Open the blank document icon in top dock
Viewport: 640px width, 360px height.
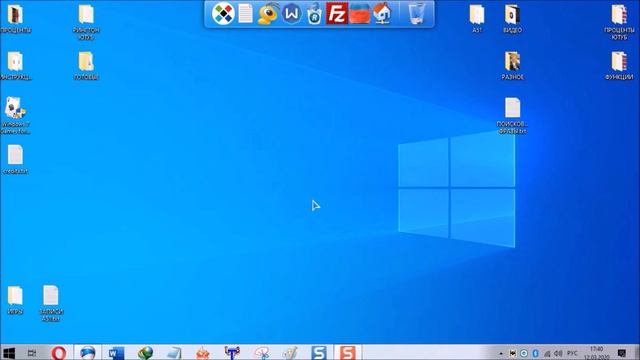[x=245, y=13]
